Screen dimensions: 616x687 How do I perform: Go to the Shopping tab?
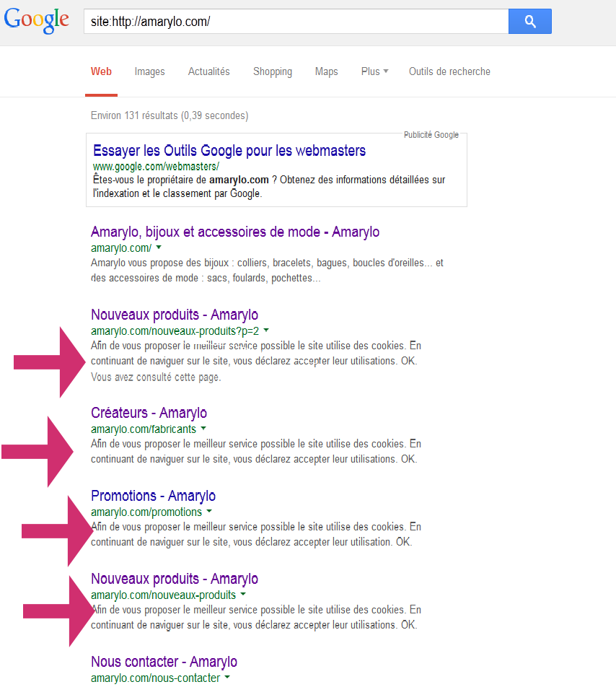point(273,71)
